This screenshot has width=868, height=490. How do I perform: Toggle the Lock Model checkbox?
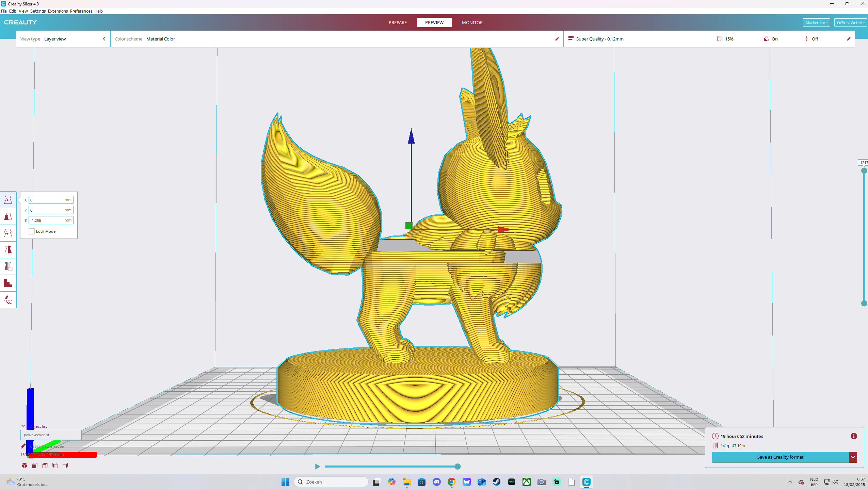32,231
